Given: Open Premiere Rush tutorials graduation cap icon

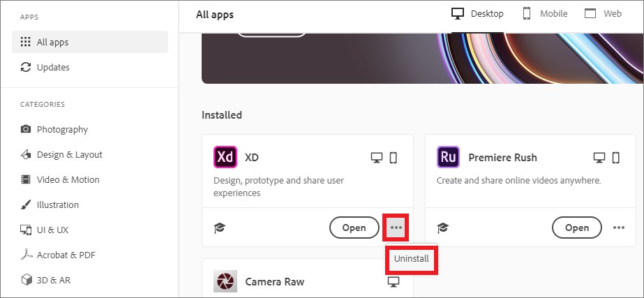Looking at the screenshot, I should 443,228.
